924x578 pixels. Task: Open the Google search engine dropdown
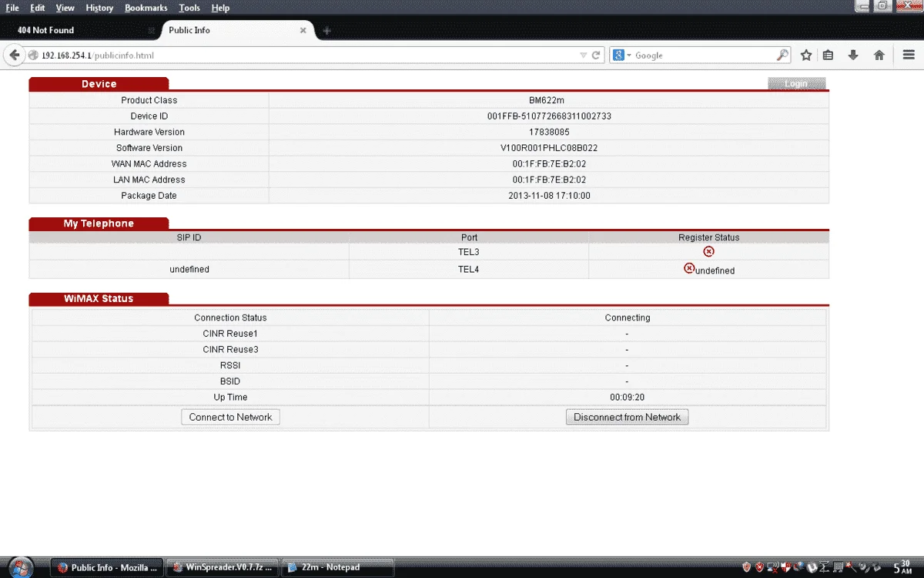click(x=622, y=55)
